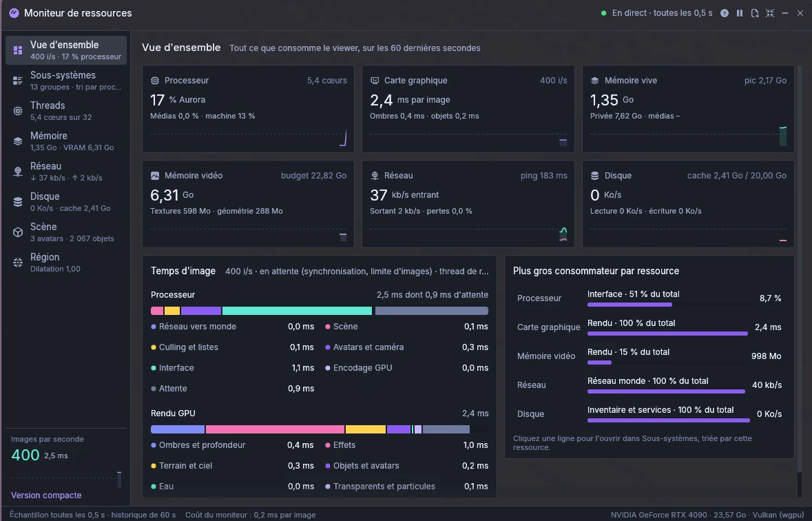This screenshot has width=812, height=521.
Task: Click the Temps d'image heading
Action: tap(183, 271)
